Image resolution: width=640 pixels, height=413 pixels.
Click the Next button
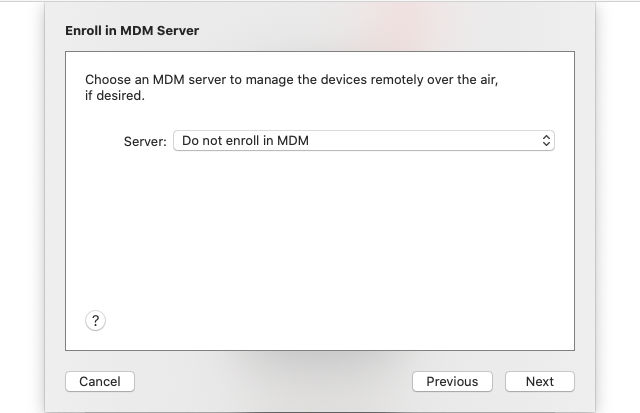click(540, 382)
